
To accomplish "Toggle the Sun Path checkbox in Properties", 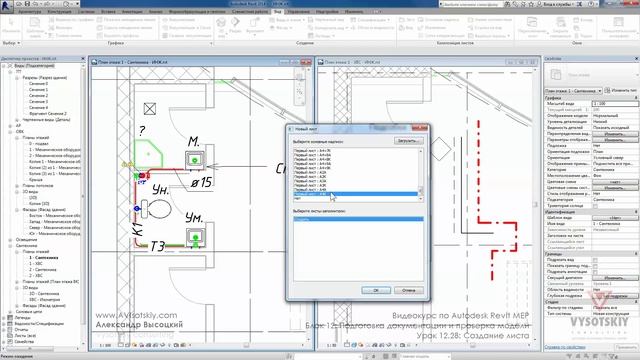I will coord(595,206).
